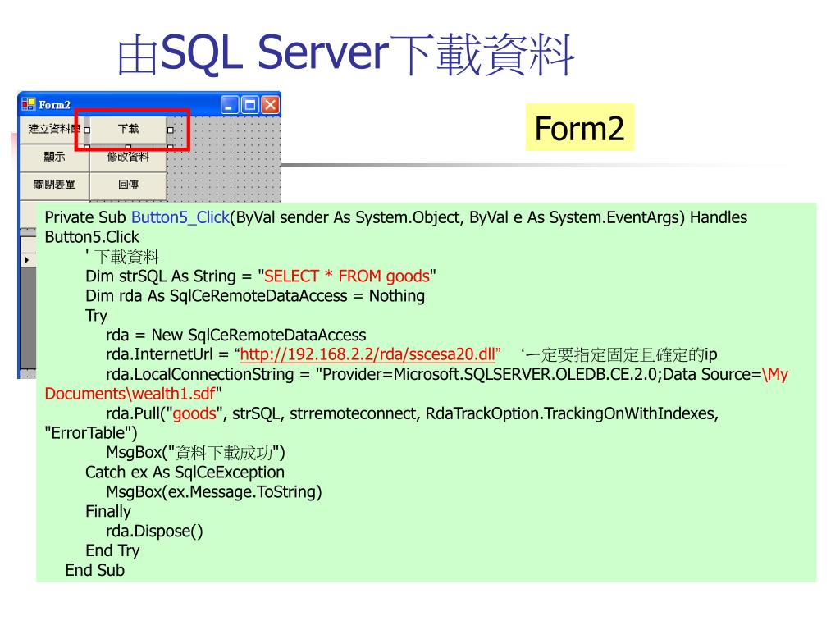Click the Documents\wealth1.sdf path text
Viewport: 840px width, 630px height.
[130, 395]
